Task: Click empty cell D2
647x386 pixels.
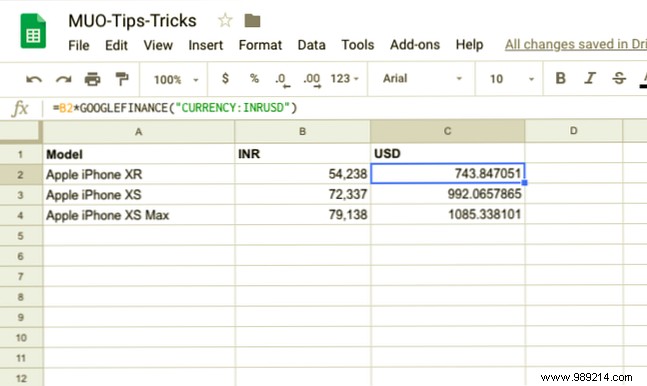Action: pos(574,174)
